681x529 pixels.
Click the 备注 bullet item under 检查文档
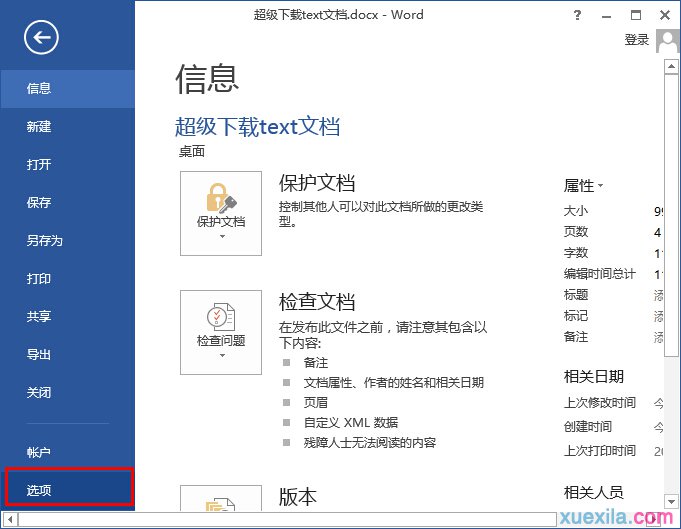pos(316,363)
